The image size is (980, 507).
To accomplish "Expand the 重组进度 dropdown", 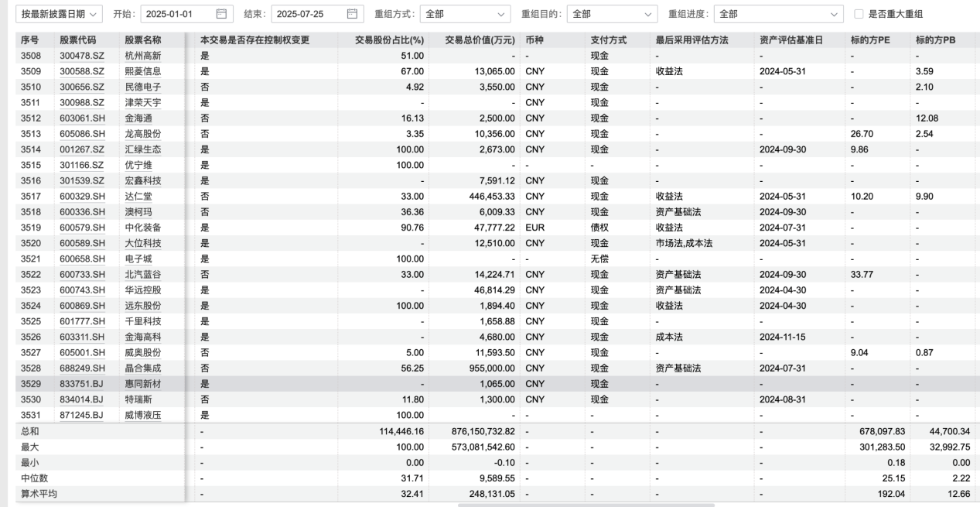I will tap(778, 14).
